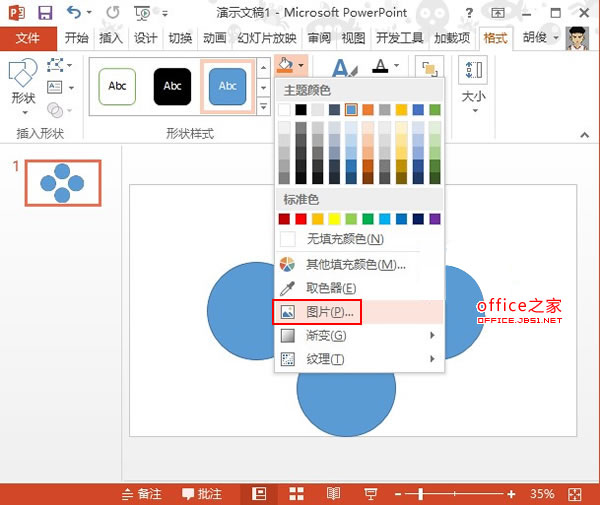Start slideshow from beginning icon in quick access
Image resolution: width=600 pixels, height=505 pixels.
pos(143,13)
